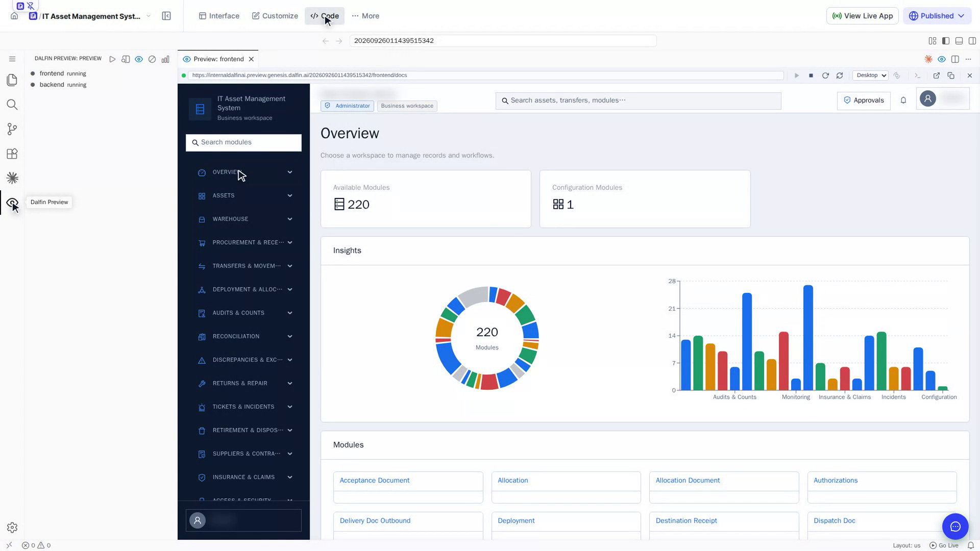Screen dimensions: 980x551
Task: Expand the Warehouse menu section
Action: point(245,219)
